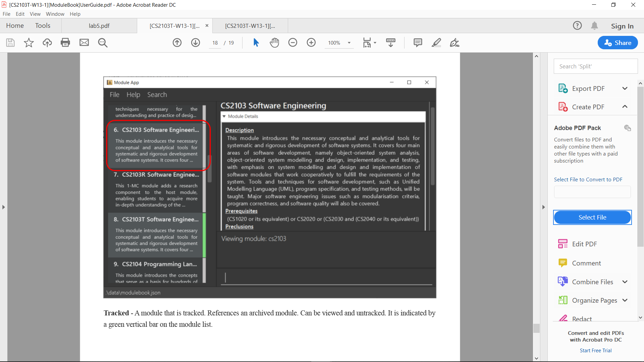Open the View menu
This screenshot has width=644, height=362.
click(x=35, y=14)
